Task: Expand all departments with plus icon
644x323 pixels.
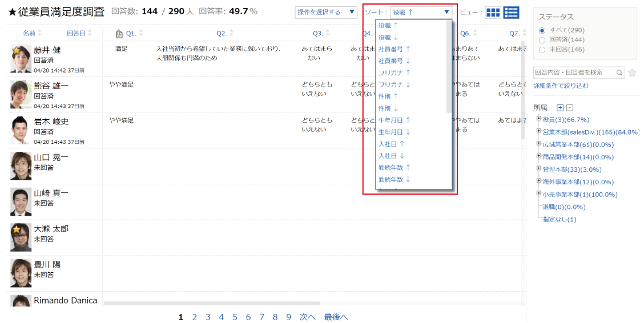Action: click(x=560, y=107)
